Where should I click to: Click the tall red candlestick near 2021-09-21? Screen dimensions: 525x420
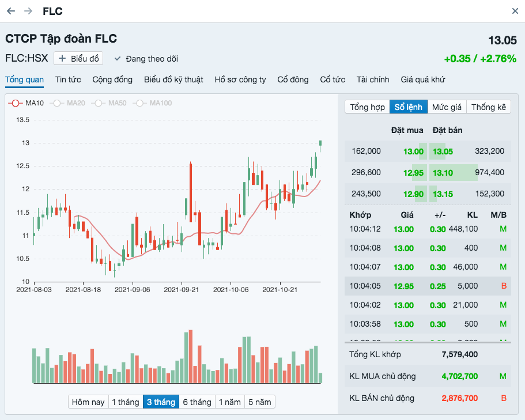191,192
